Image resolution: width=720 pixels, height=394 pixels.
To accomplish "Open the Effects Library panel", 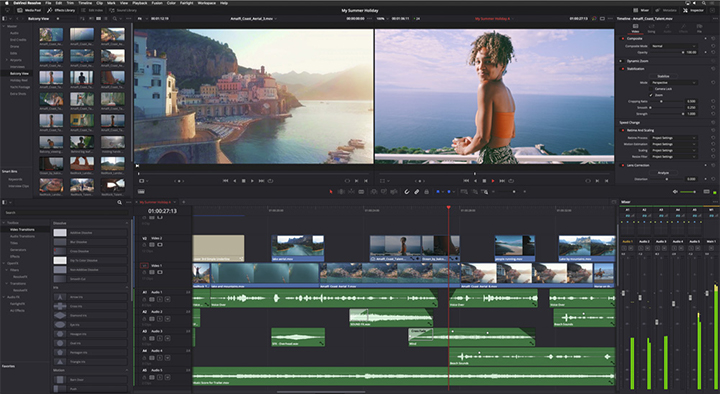I will (x=61, y=10).
